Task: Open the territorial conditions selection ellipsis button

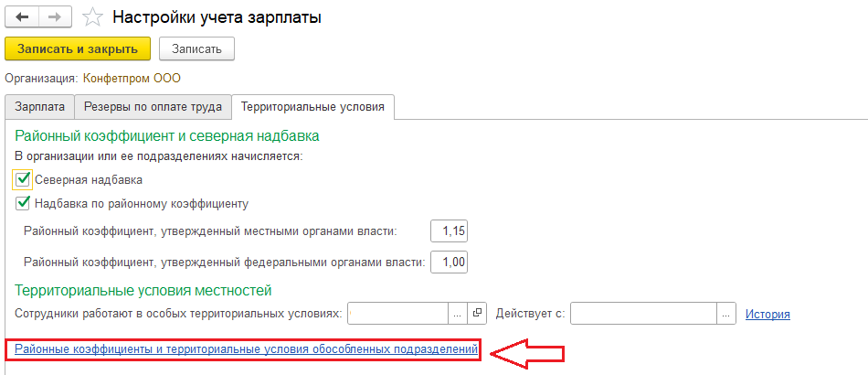Action: (458, 314)
